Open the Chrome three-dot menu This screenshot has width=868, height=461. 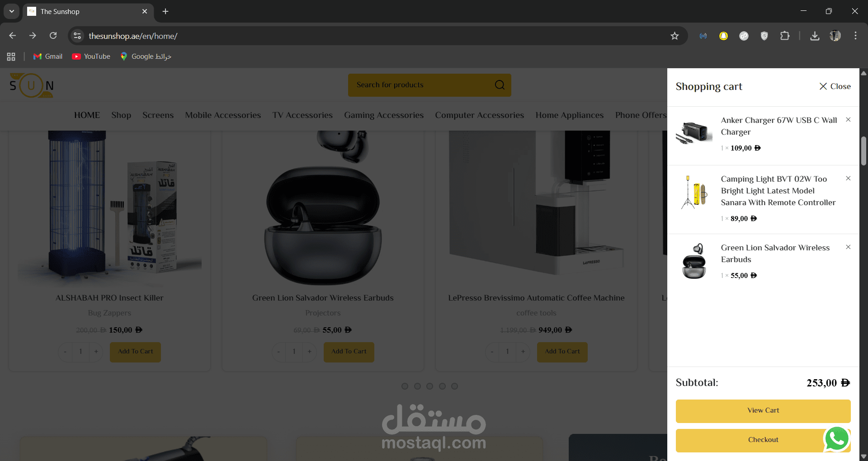pyautogui.click(x=855, y=36)
